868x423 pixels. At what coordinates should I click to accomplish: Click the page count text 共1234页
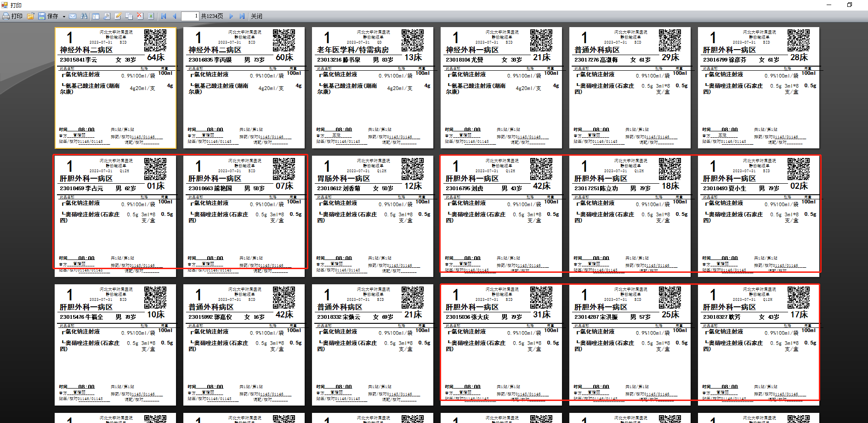click(x=212, y=16)
